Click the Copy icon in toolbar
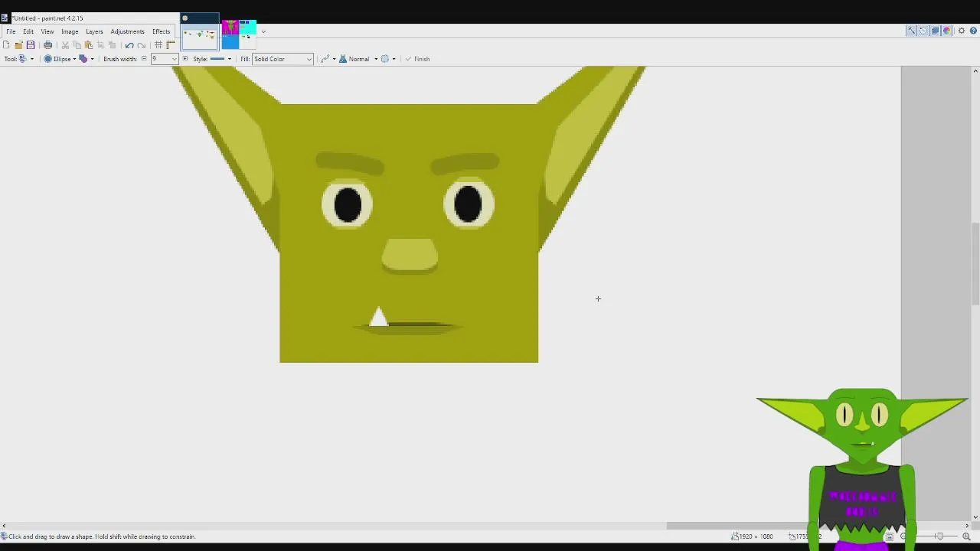Image resolution: width=980 pixels, height=551 pixels. click(77, 45)
